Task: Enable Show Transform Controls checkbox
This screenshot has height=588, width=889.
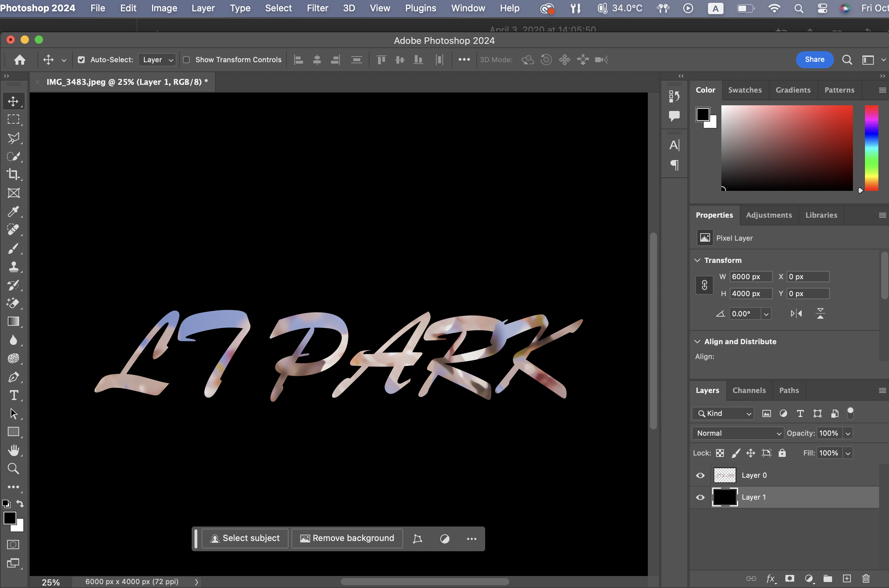Action: pos(186,60)
